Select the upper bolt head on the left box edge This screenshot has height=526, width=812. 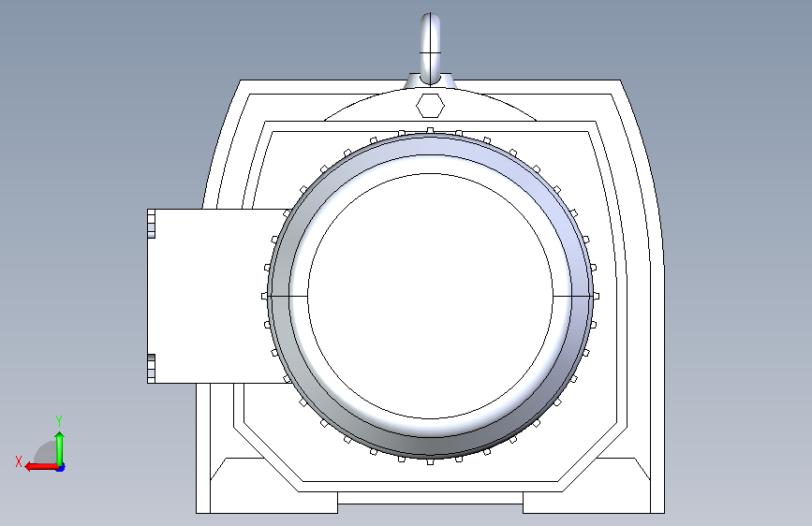click(151, 224)
